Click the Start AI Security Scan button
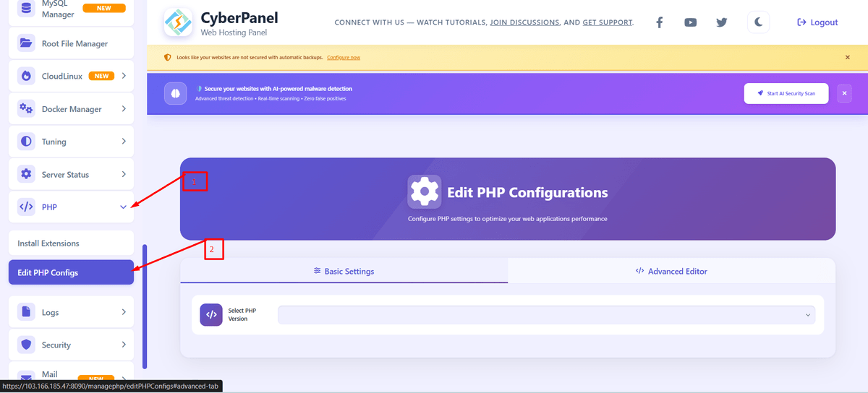The image size is (868, 393). pos(786,94)
